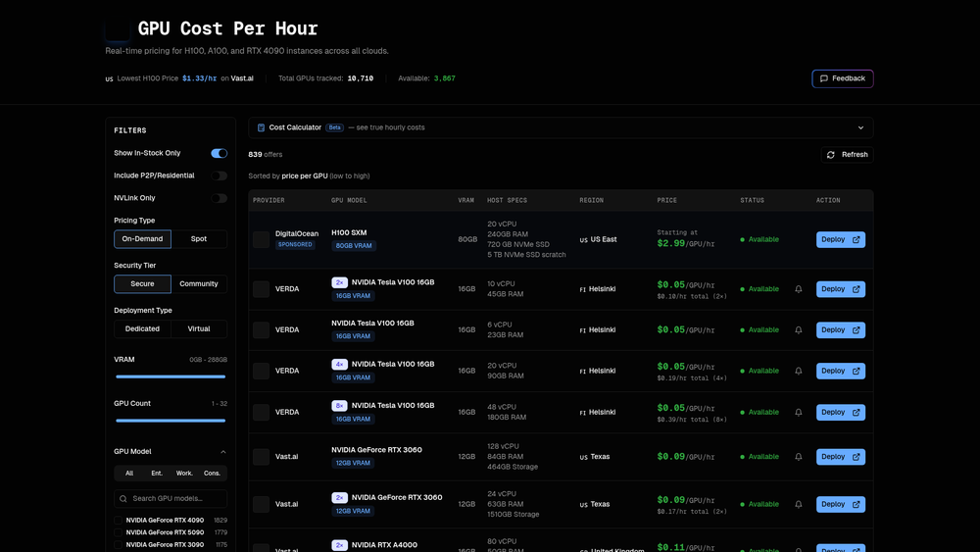Click the SPONSORED badge under DigitalOcean
980x552 pixels.
click(x=295, y=245)
